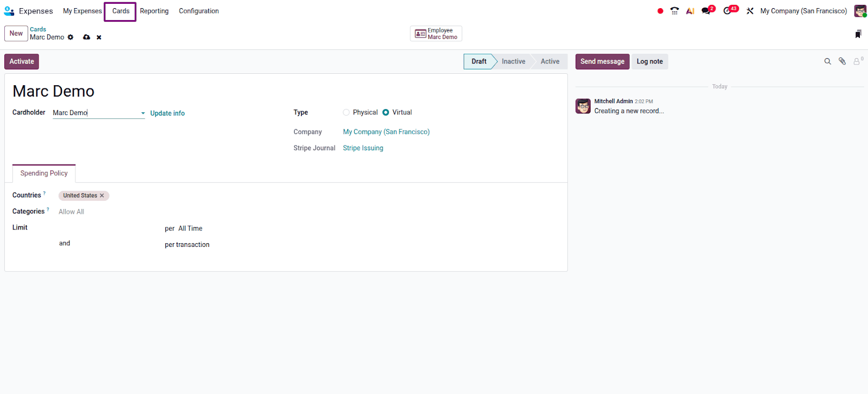The height and width of the screenshot is (394, 868).
Task: Open the AI assistant icon
Action: coord(690,11)
